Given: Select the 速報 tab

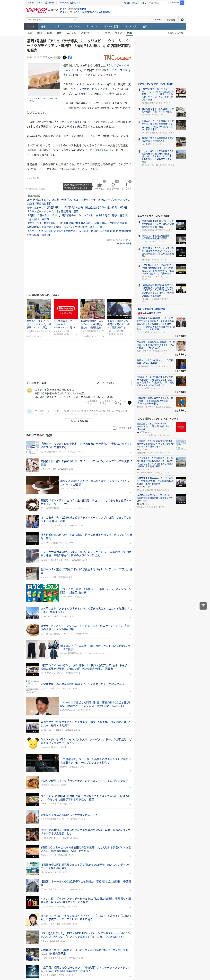Looking at the screenshot, I should click(43, 27).
